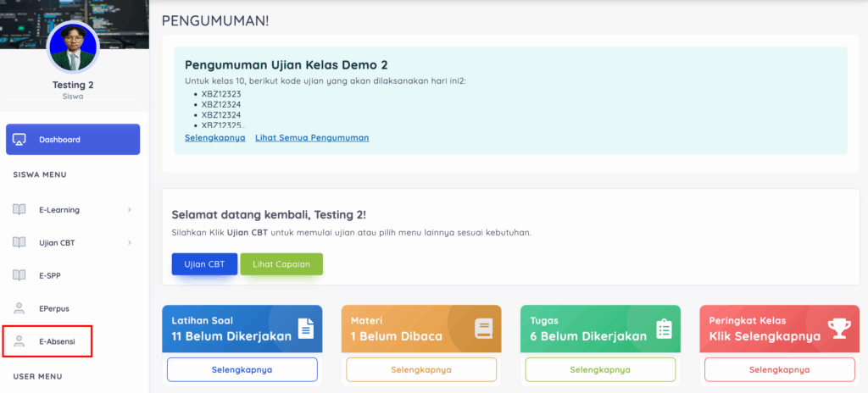Click the E-SPP book icon
This screenshot has height=393, width=868.
pos(19,275)
